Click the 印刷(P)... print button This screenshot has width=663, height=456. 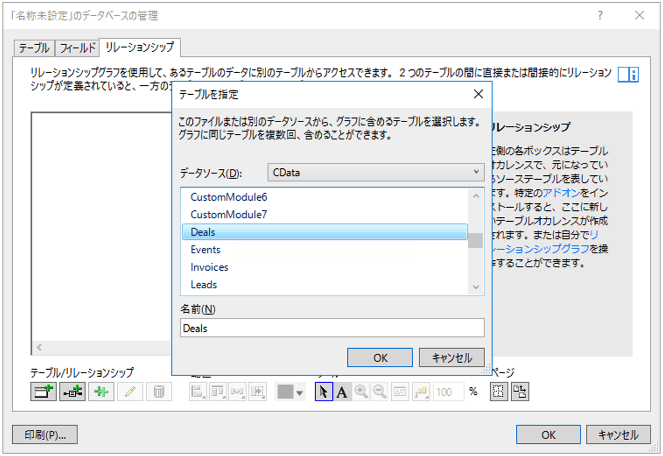pyautogui.click(x=45, y=435)
